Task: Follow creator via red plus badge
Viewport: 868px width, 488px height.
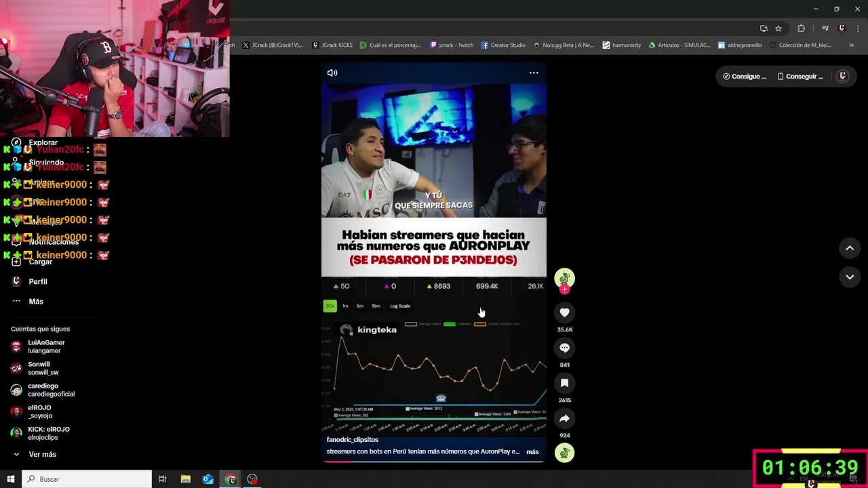Action: 564,290
